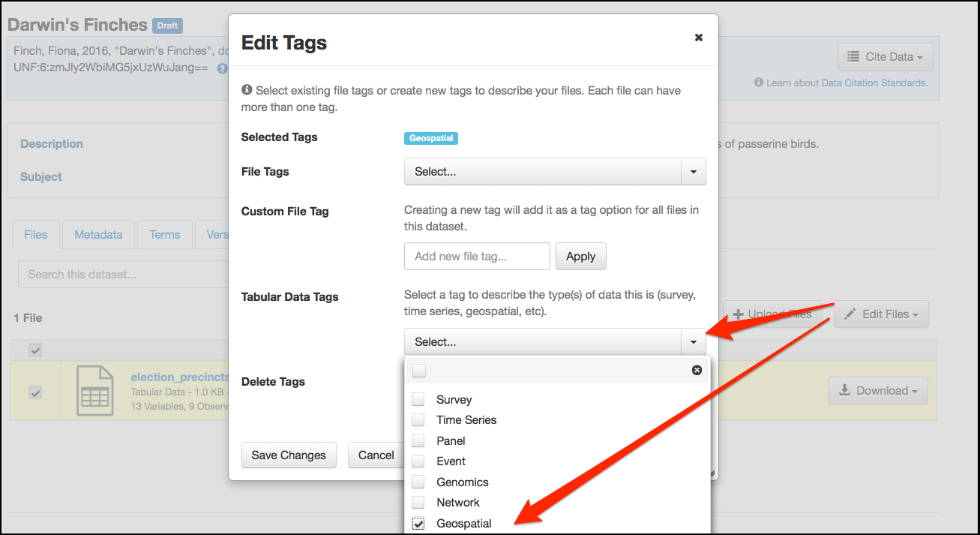The width and height of the screenshot is (980, 535).
Task: Close the Edit Tags dialog with X
Action: click(x=698, y=38)
